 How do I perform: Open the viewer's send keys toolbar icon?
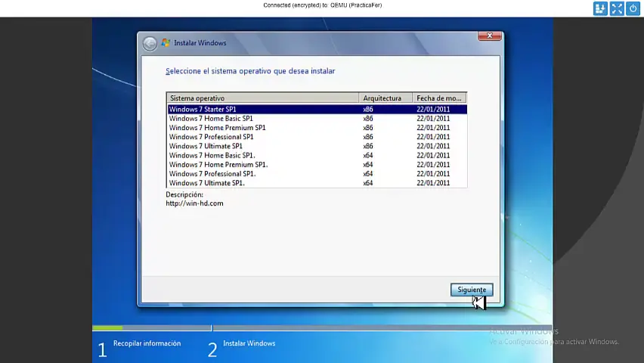[600, 8]
